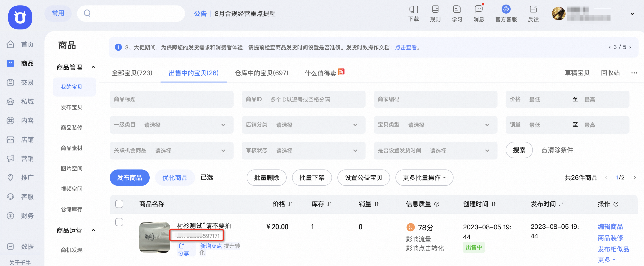Open 推广 in the sidebar
The height and width of the screenshot is (266, 644).
tap(20, 178)
